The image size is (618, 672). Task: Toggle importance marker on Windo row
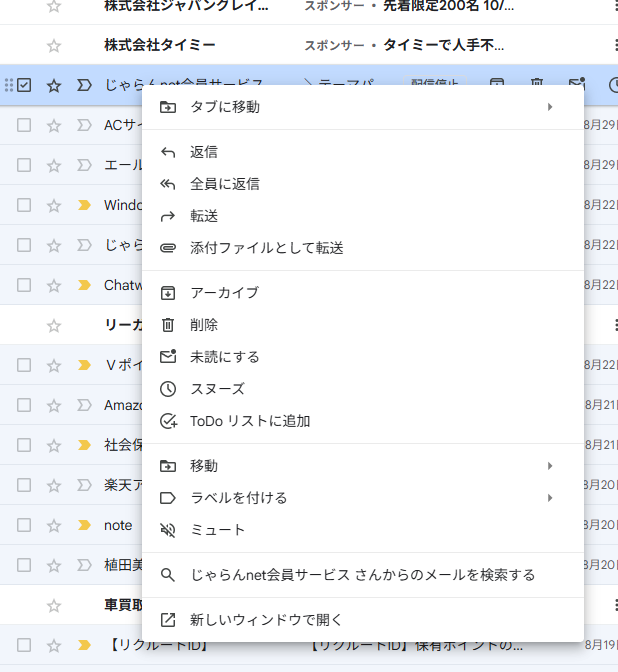pos(84,205)
